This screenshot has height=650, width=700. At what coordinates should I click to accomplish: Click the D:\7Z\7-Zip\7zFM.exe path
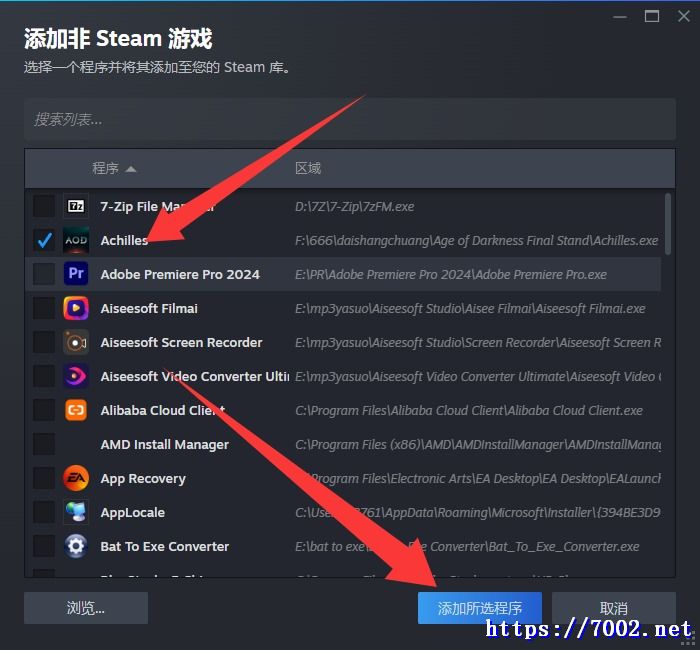pyautogui.click(x=354, y=206)
